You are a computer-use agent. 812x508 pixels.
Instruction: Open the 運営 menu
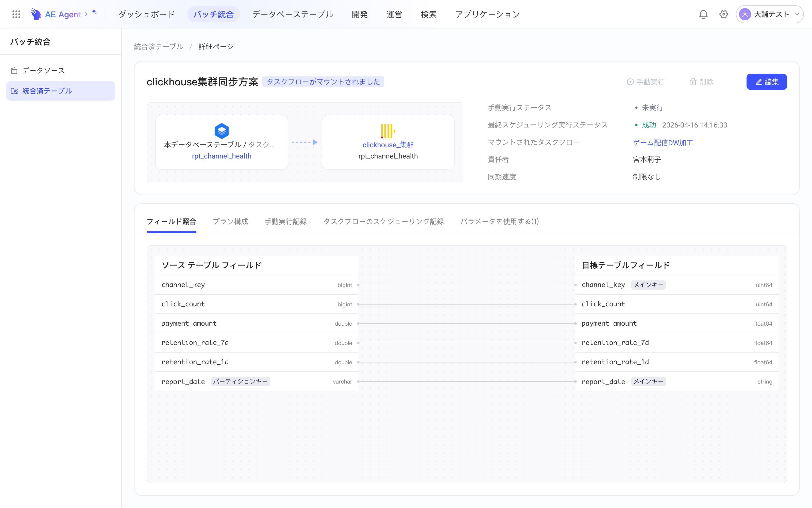click(394, 14)
